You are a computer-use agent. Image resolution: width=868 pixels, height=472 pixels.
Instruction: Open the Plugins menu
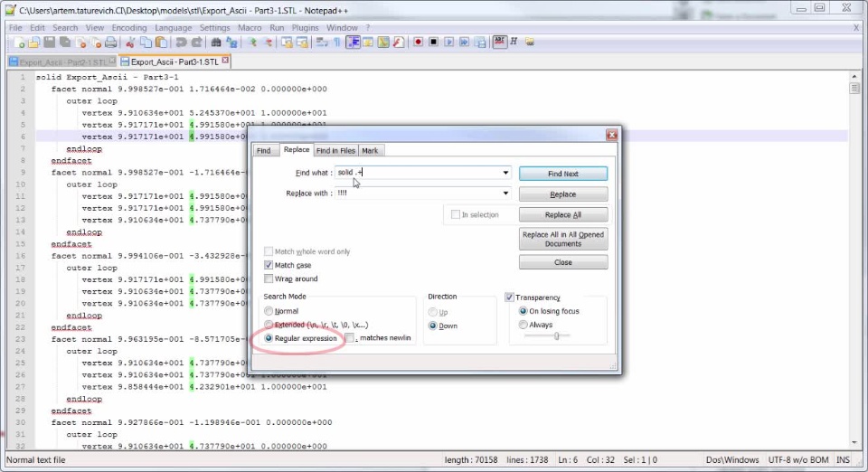pyautogui.click(x=305, y=28)
